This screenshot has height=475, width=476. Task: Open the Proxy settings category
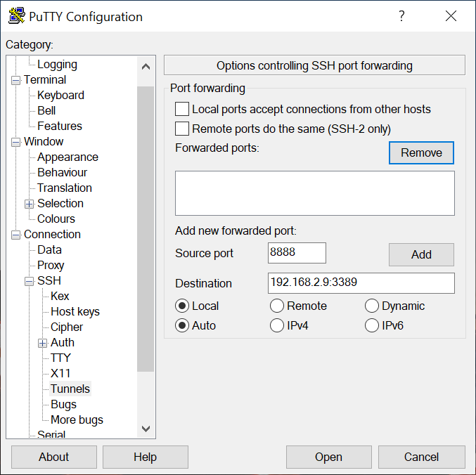[51, 265]
